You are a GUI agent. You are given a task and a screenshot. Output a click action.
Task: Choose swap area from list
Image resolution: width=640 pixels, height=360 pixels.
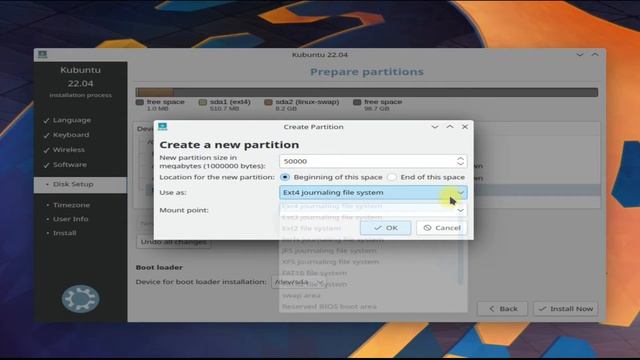pyautogui.click(x=301, y=295)
